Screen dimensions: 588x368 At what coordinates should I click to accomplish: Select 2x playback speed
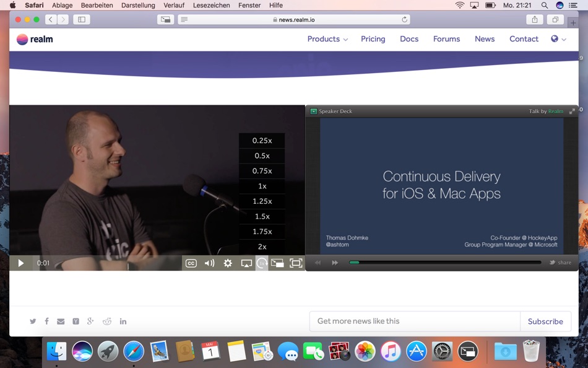(261, 247)
